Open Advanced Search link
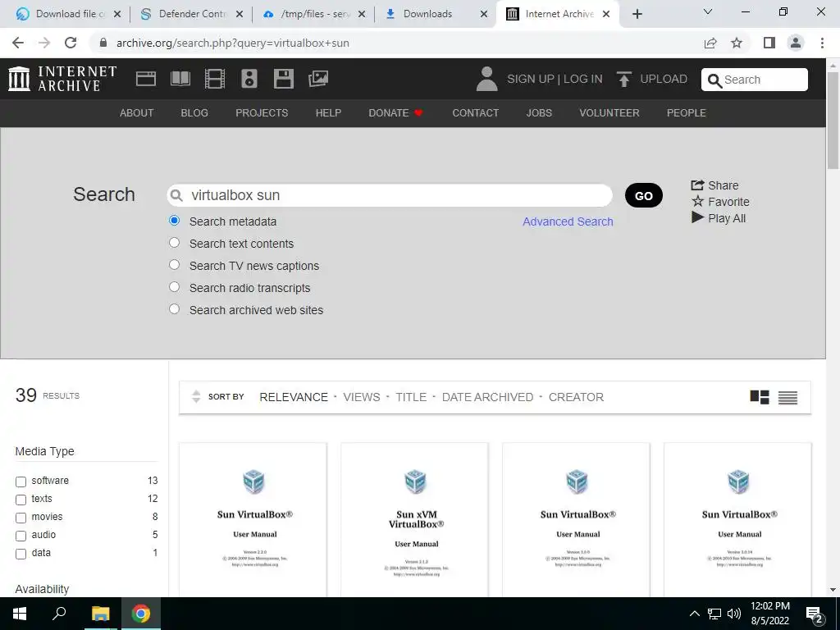Image resolution: width=840 pixels, height=630 pixels. (568, 221)
